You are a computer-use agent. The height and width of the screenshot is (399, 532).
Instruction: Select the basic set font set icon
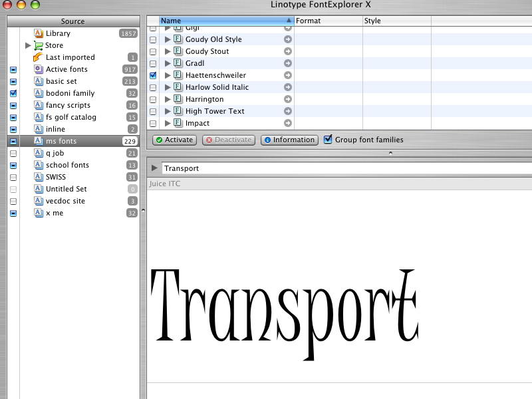tap(39, 81)
